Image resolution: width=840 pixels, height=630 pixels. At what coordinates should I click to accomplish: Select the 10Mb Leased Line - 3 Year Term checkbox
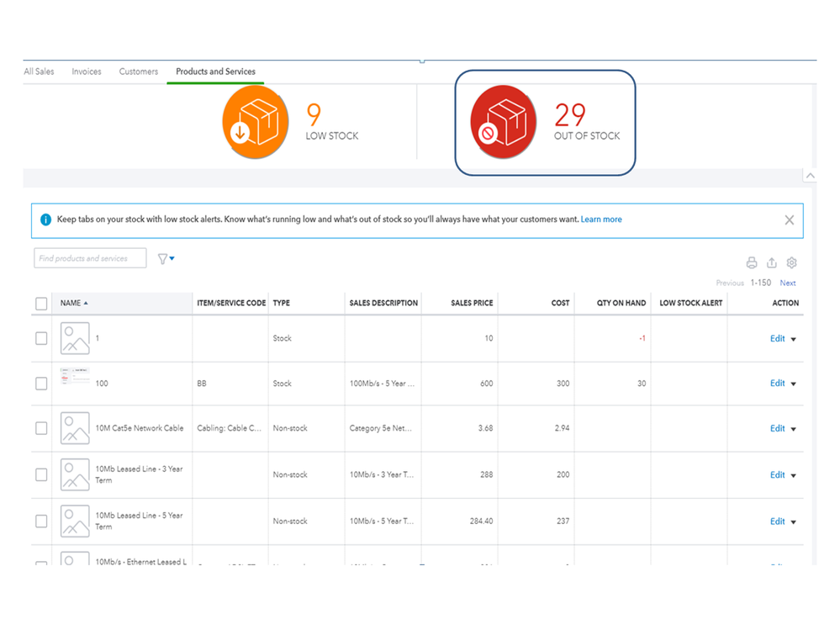(x=41, y=474)
